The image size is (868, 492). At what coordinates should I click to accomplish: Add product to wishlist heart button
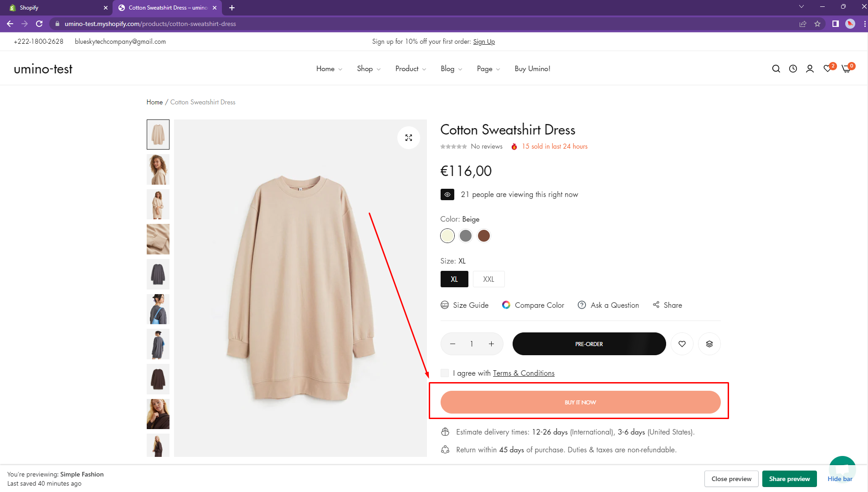[682, 344]
